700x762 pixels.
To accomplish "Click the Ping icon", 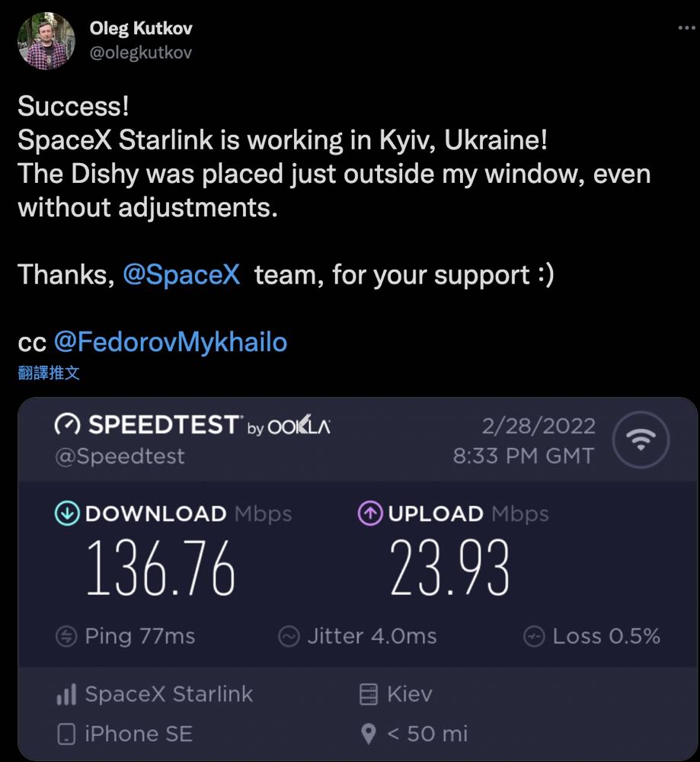I will point(67,636).
